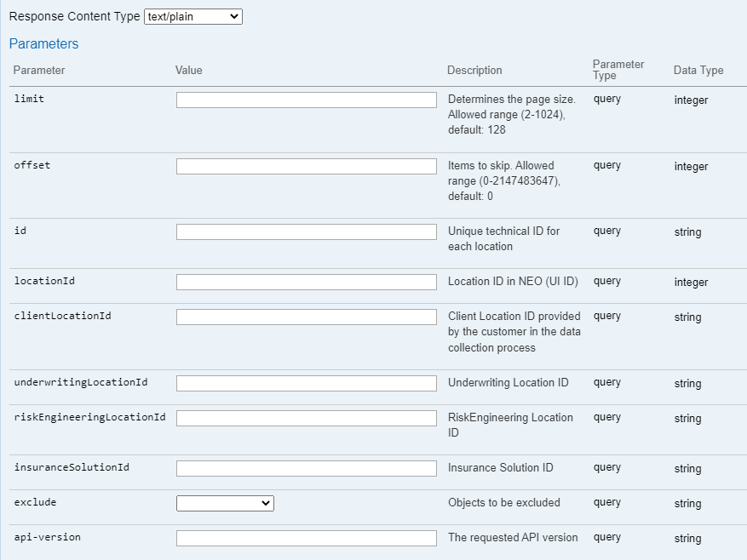Image resolution: width=747 pixels, height=560 pixels.
Task: Click into the underwritingLocationId value field
Action: pos(305,383)
